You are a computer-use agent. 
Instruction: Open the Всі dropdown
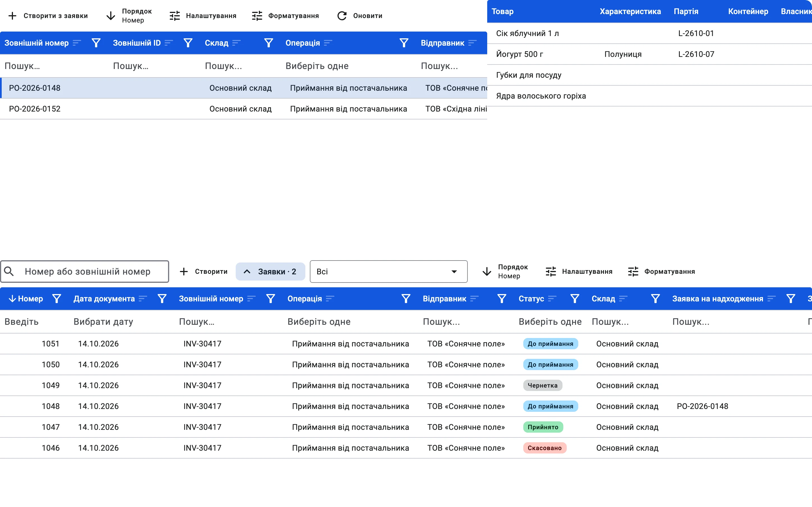click(389, 271)
